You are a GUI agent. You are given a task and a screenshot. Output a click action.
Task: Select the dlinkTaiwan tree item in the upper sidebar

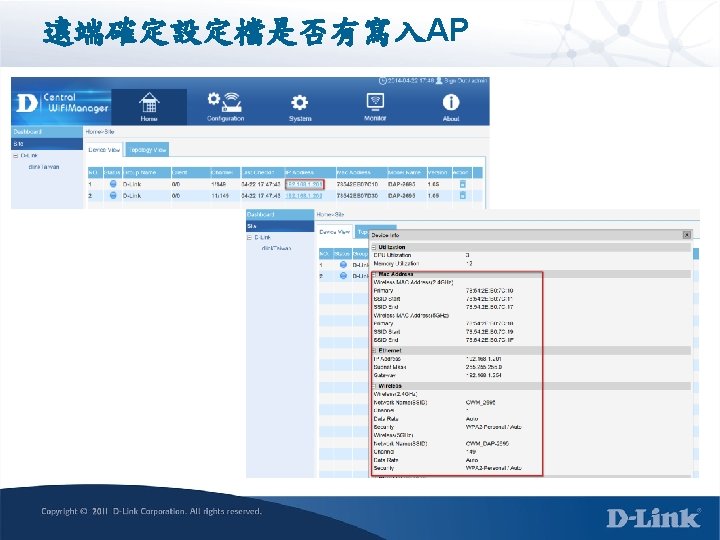(44, 167)
